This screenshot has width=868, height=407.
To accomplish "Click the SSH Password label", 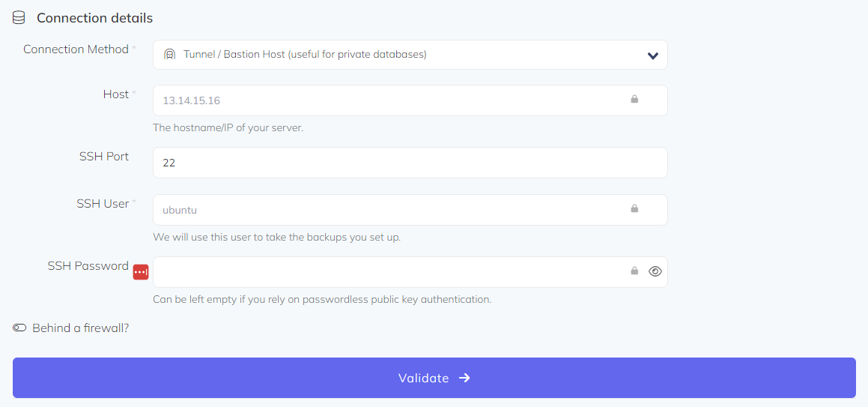I will coord(88,266).
